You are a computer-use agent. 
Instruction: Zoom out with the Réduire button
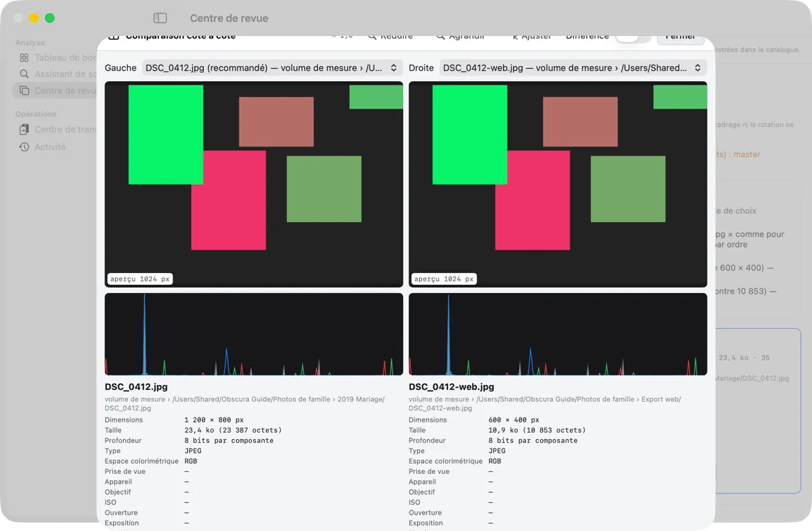(390, 37)
